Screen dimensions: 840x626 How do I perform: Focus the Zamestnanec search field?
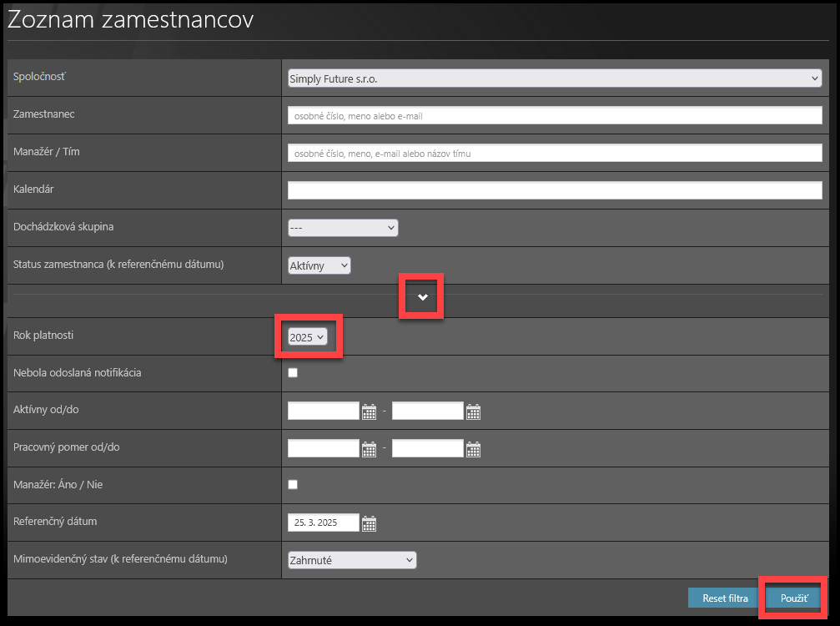[555, 116]
